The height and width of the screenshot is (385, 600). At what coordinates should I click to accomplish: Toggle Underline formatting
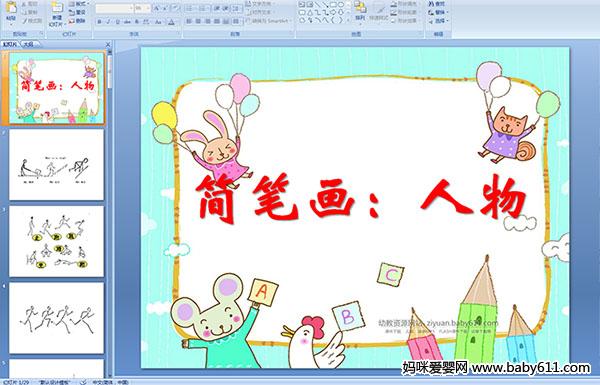click(117, 22)
